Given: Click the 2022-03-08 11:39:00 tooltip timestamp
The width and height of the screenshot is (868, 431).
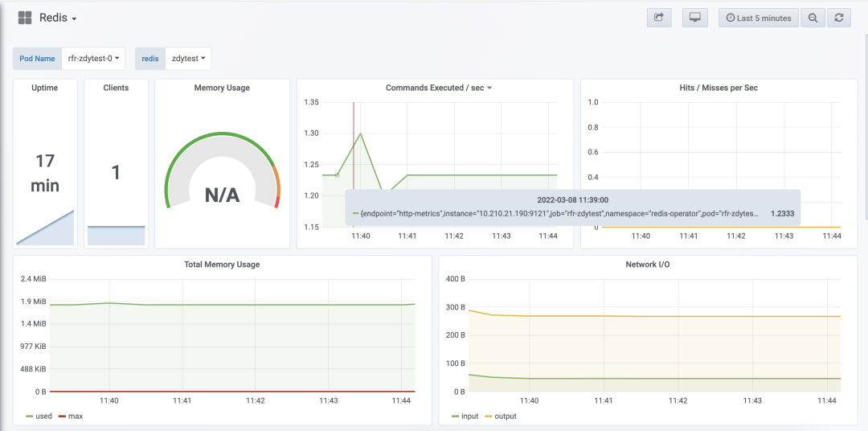Looking at the screenshot, I should coord(572,199).
